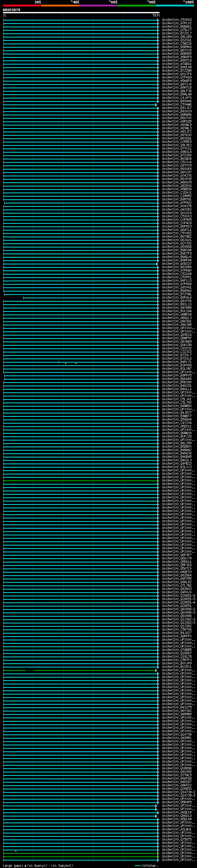Click the green ~80% identity legend bar
Screen dimensions: 197x868
click(x=137, y=6)
